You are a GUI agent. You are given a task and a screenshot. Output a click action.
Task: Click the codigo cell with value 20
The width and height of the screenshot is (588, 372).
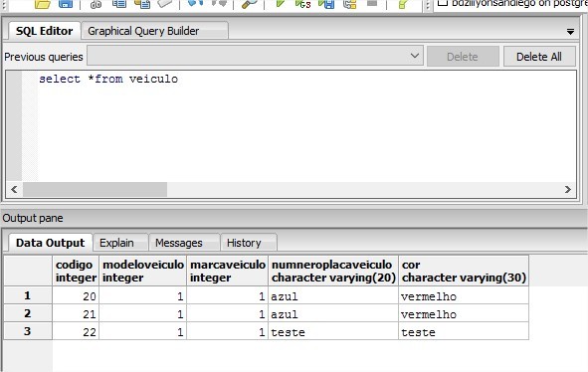tap(76, 295)
